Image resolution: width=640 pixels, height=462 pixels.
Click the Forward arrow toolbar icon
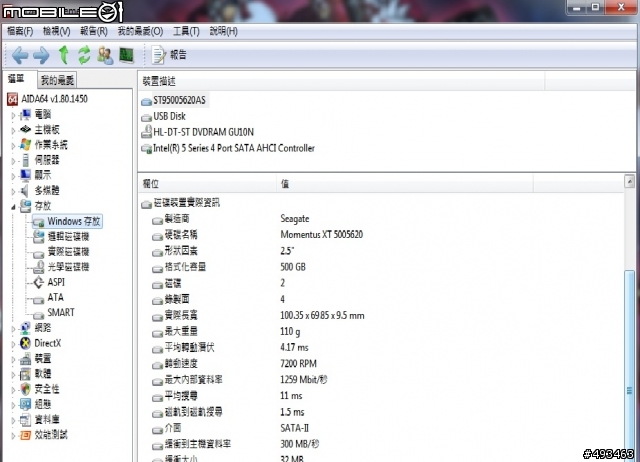pos(41,55)
